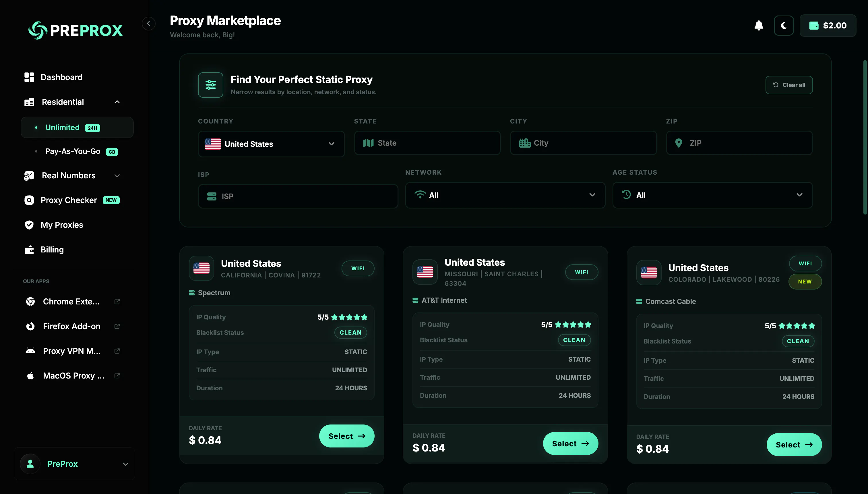The width and height of the screenshot is (868, 494).
Task: Click the AT&T Internet ISP label
Action: [444, 300]
